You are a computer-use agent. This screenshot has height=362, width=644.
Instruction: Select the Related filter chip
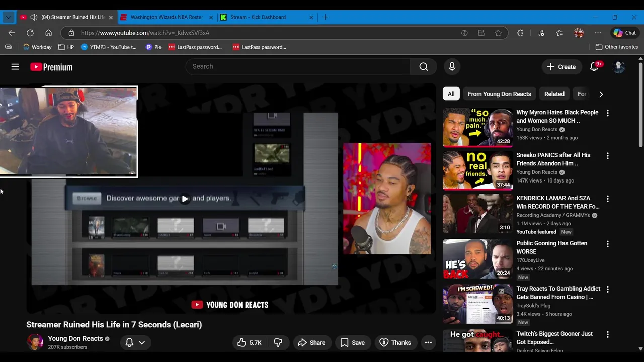[554, 94]
